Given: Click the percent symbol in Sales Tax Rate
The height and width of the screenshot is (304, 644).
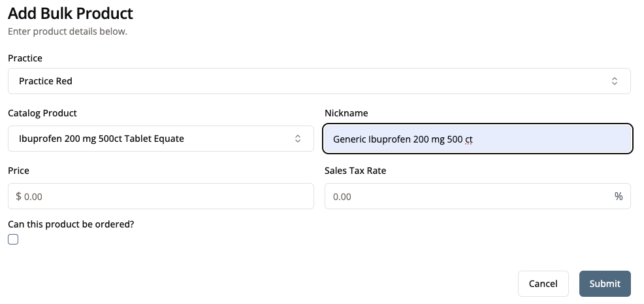Looking at the screenshot, I should pyautogui.click(x=618, y=196).
